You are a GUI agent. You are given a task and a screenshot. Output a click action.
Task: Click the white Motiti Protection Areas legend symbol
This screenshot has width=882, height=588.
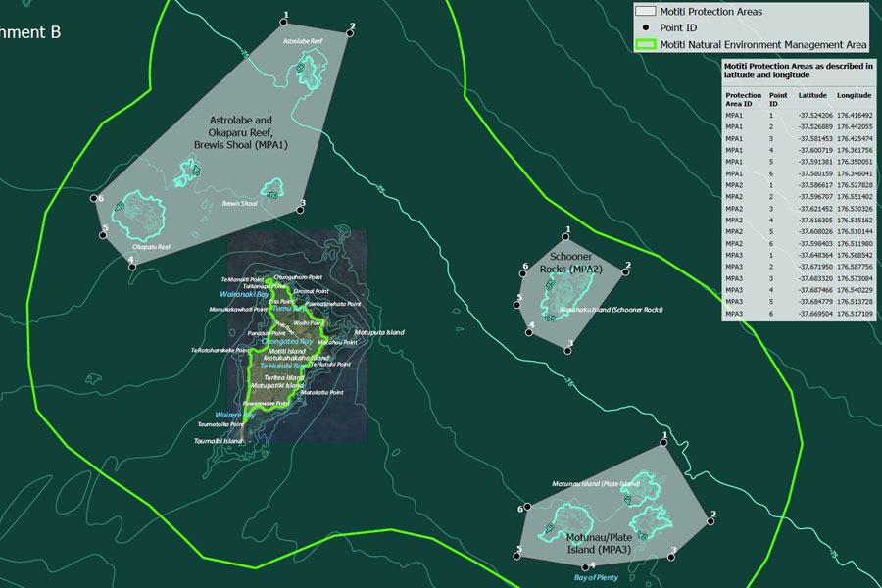645,12
